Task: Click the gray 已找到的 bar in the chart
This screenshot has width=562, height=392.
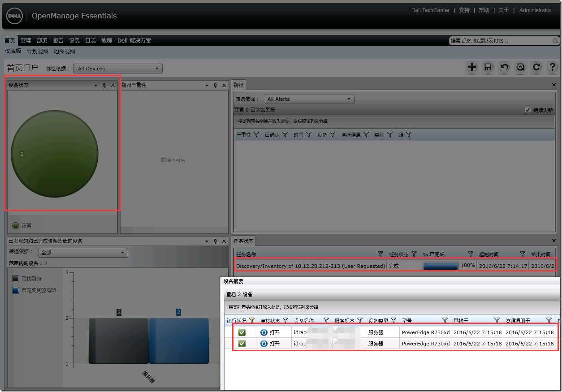Action: tap(119, 340)
